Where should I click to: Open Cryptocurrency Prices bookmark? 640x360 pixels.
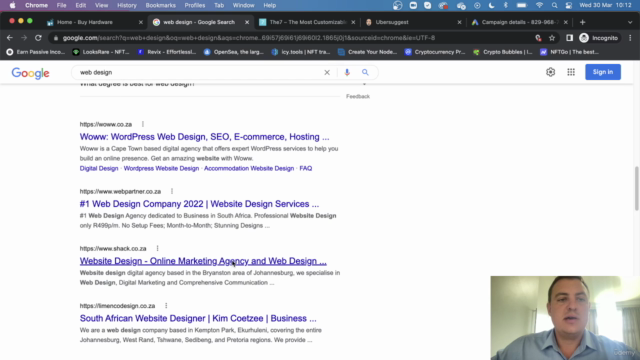435,52
